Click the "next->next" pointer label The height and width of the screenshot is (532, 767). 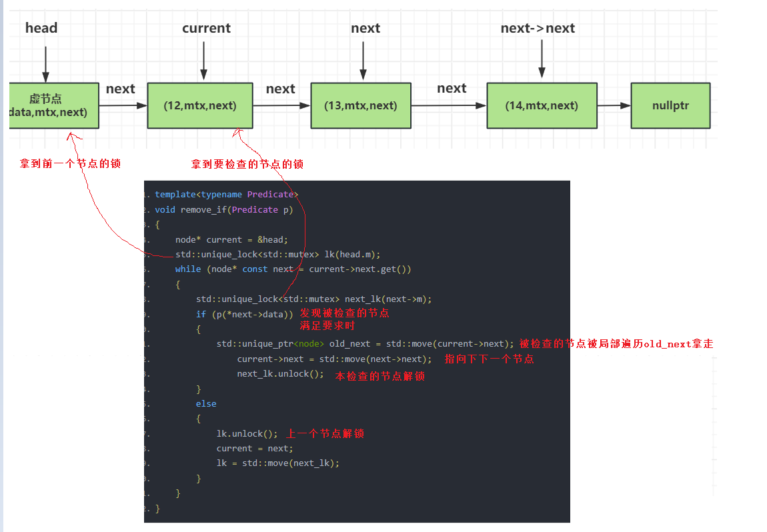tap(538, 29)
